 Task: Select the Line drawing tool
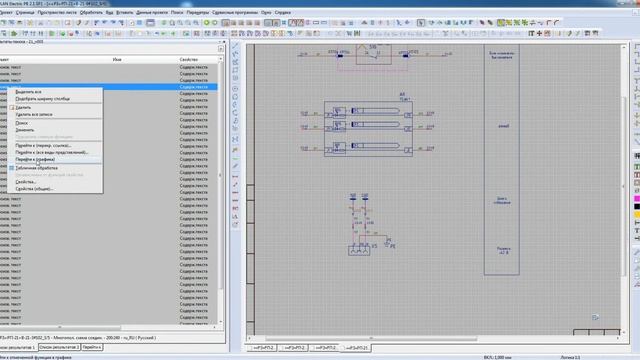(236, 46)
